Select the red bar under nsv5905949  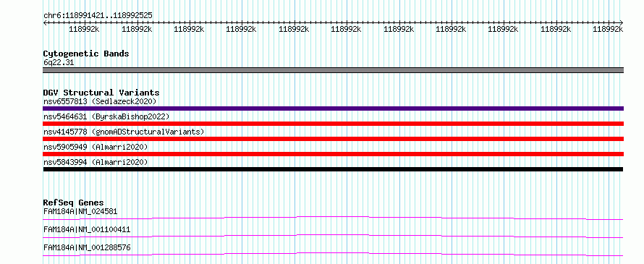click(333, 154)
